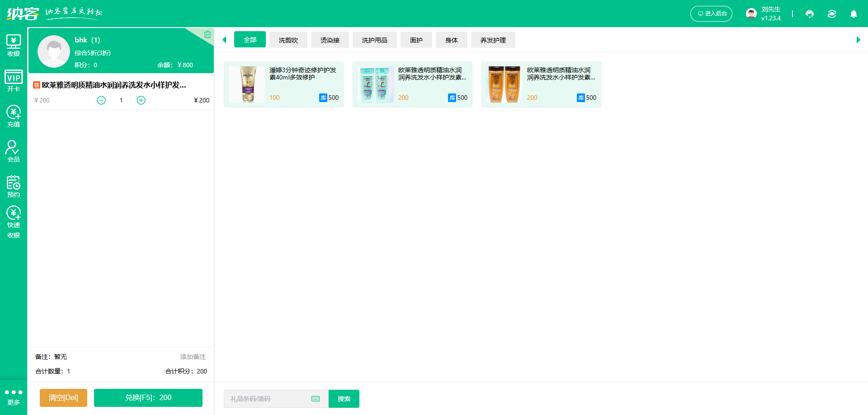Click the 综合5折(3折) discount text
The height and width of the screenshot is (415, 868).
(93, 53)
